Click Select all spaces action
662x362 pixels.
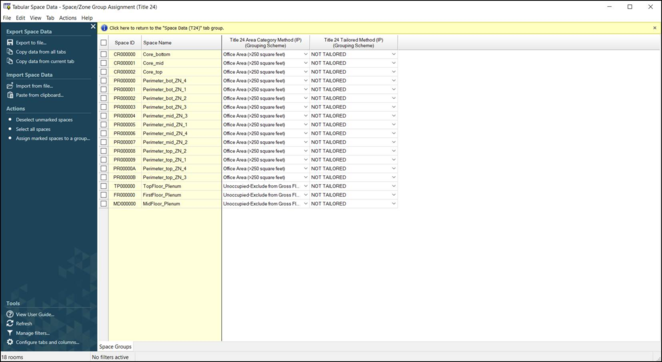click(x=33, y=129)
